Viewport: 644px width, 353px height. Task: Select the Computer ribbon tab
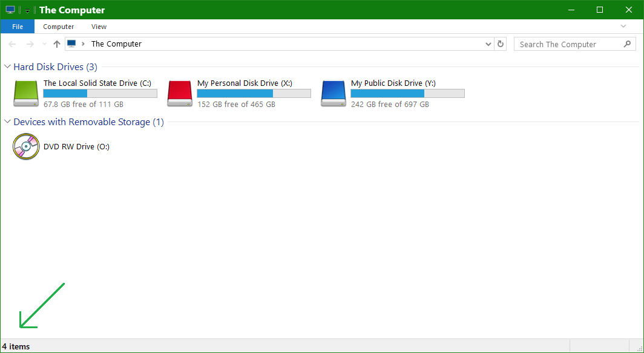pyautogui.click(x=58, y=26)
